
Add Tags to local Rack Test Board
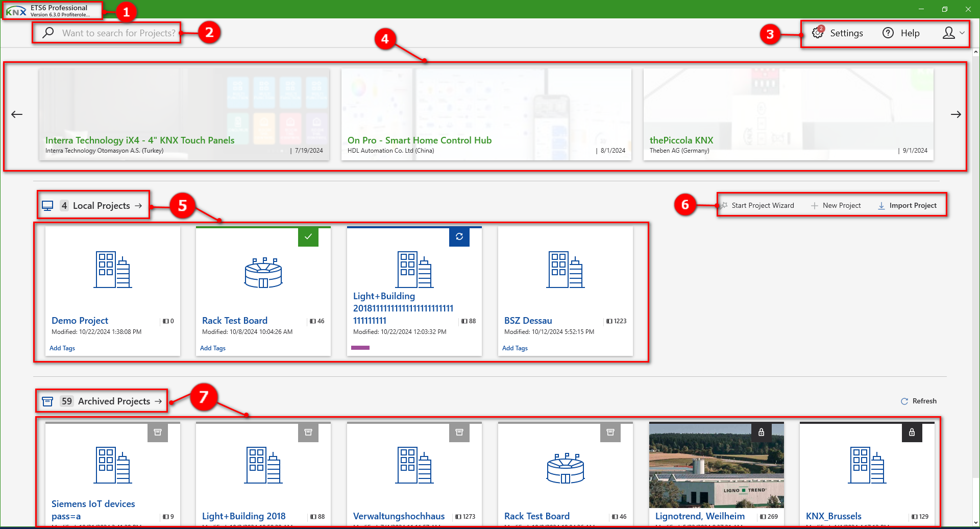click(213, 348)
